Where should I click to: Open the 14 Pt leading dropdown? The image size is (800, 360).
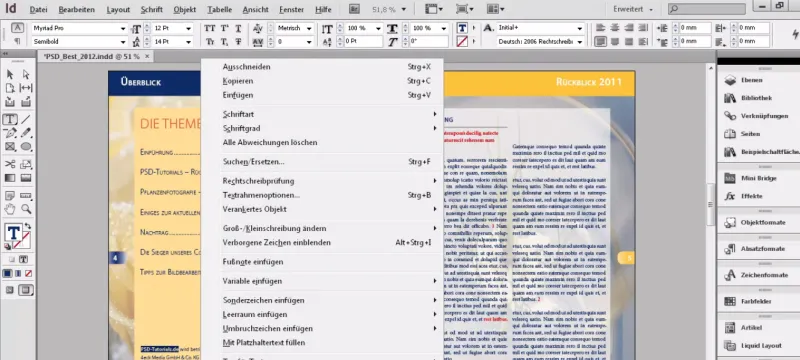189,42
